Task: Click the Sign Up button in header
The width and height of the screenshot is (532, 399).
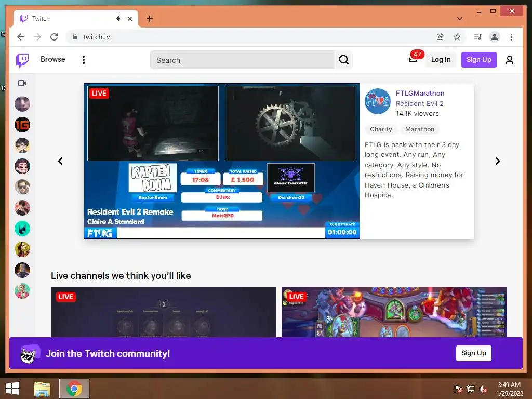Action: pos(478,60)
